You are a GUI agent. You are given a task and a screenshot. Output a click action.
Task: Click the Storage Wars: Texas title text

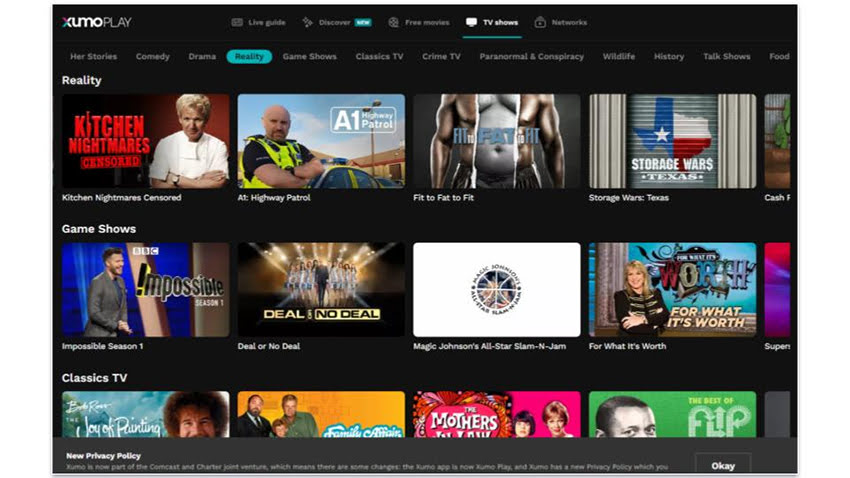tap(629, 198)
